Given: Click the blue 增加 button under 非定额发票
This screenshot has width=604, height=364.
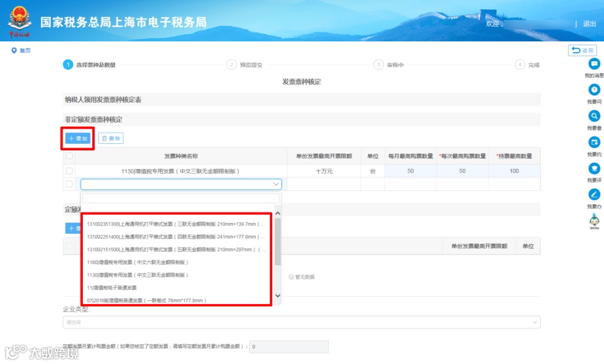Looking at the screenshot, I should point(78,138).
